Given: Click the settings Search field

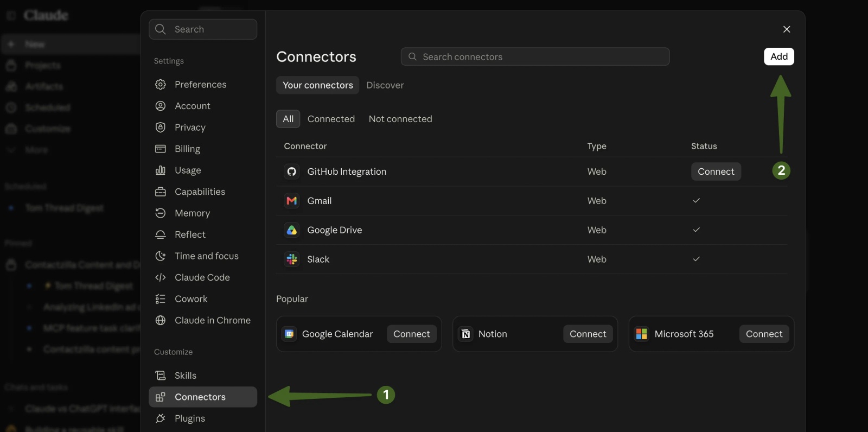Looking at the screenshot, I should 203,29.
